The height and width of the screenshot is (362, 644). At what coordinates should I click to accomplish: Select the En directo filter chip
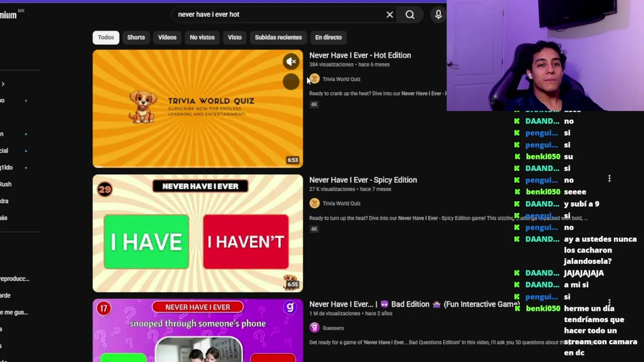[x=328, y=37]
